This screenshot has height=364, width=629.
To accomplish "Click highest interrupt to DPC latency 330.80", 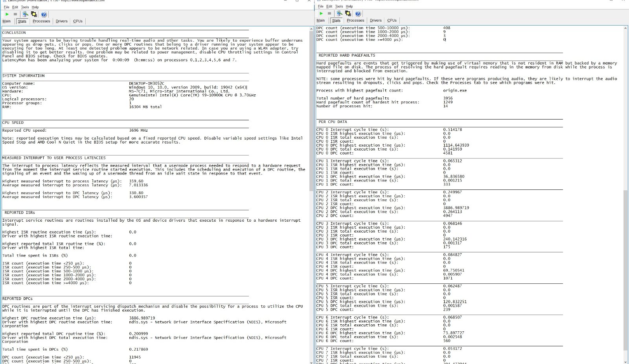I will pos(136,193).
